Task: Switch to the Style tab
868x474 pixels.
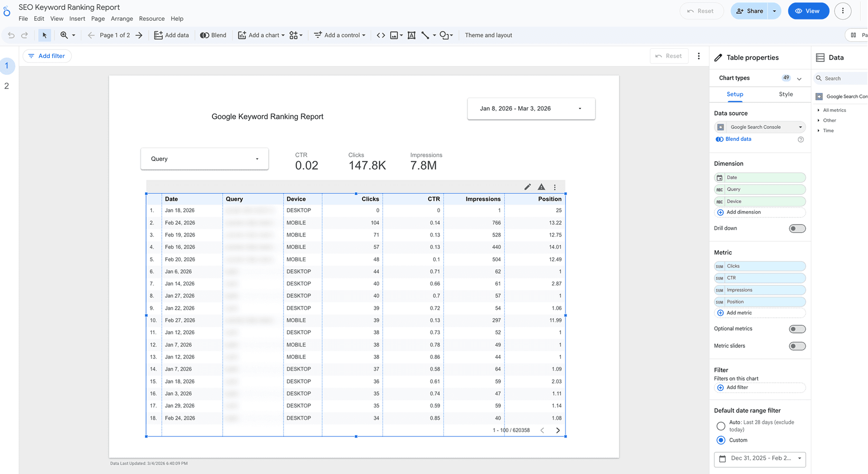Action: point(786,94)
